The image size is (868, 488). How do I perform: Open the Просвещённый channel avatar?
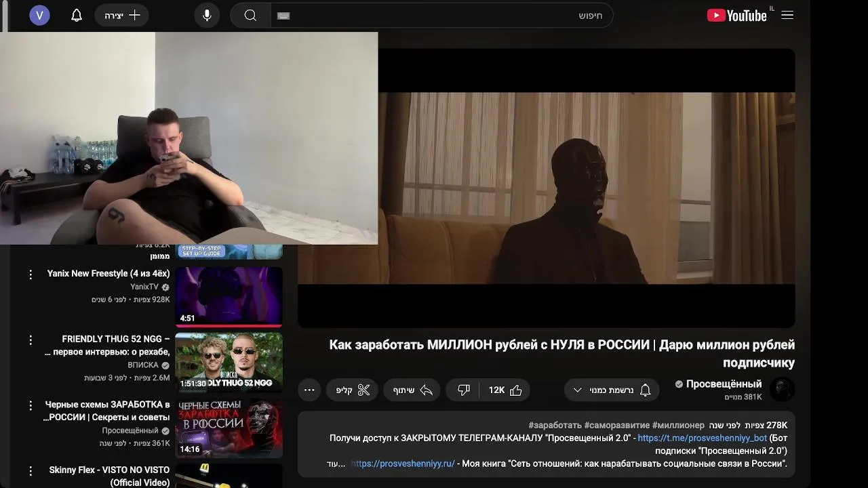point(783,389)
